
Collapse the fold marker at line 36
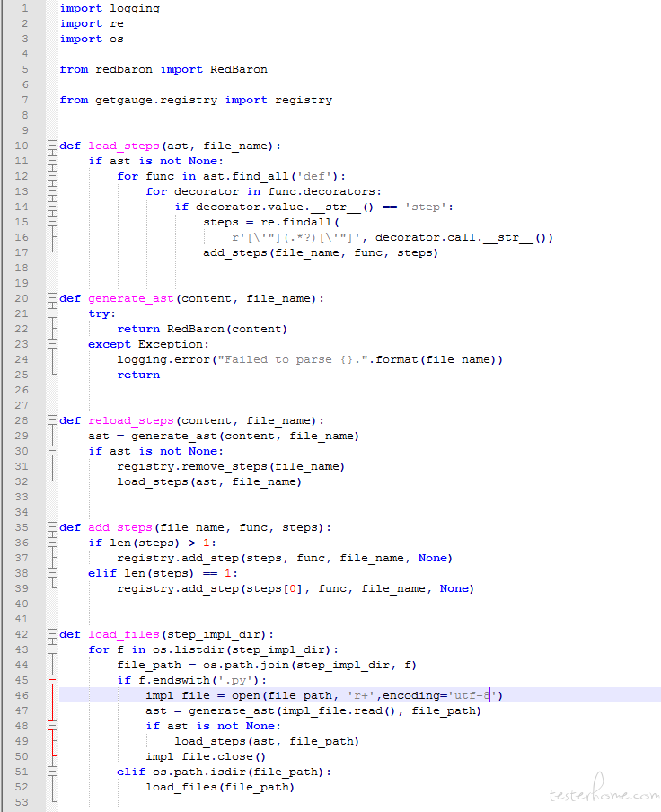(52, 543)
